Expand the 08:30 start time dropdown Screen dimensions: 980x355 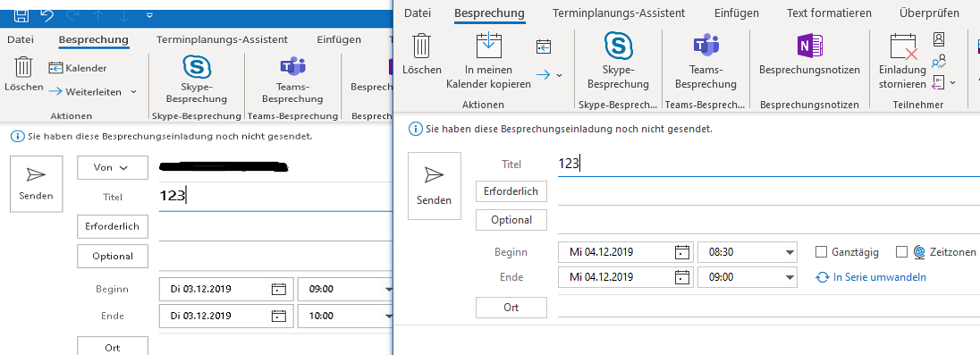click(787, 253)
